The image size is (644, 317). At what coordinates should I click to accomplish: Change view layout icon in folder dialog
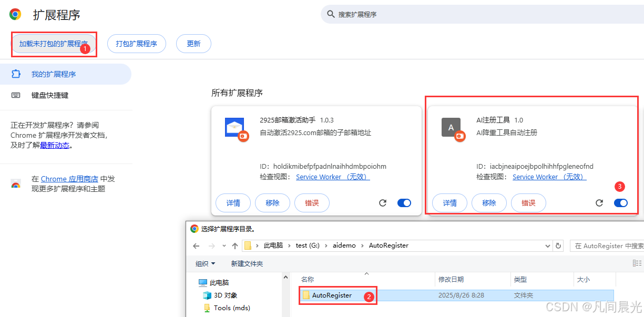[x=637, y=263]
